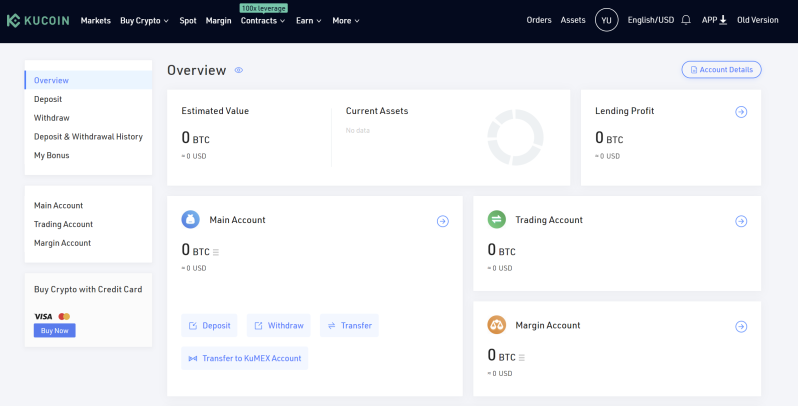Screen dimensions: 798x406
Task: Click the VISA logo
Action: click(43, 316)
